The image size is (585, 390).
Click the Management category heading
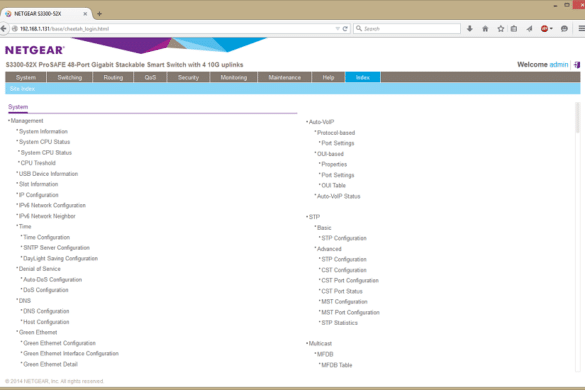coord(27,121)
